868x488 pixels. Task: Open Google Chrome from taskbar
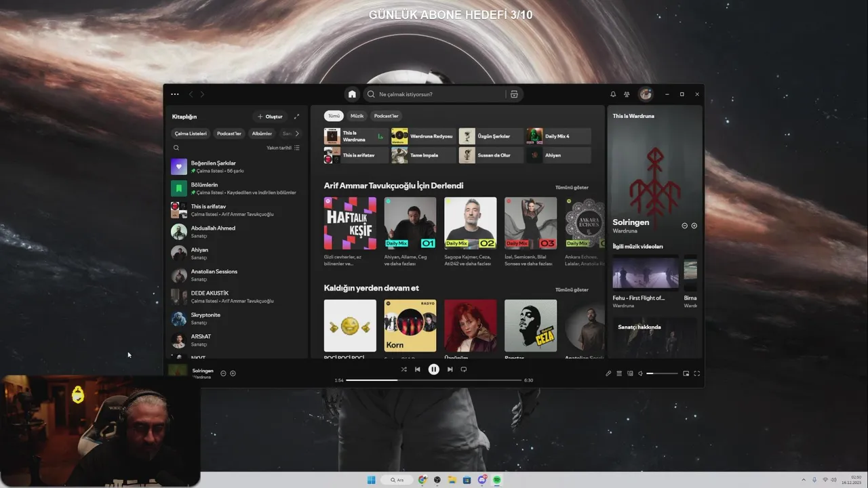422,480
